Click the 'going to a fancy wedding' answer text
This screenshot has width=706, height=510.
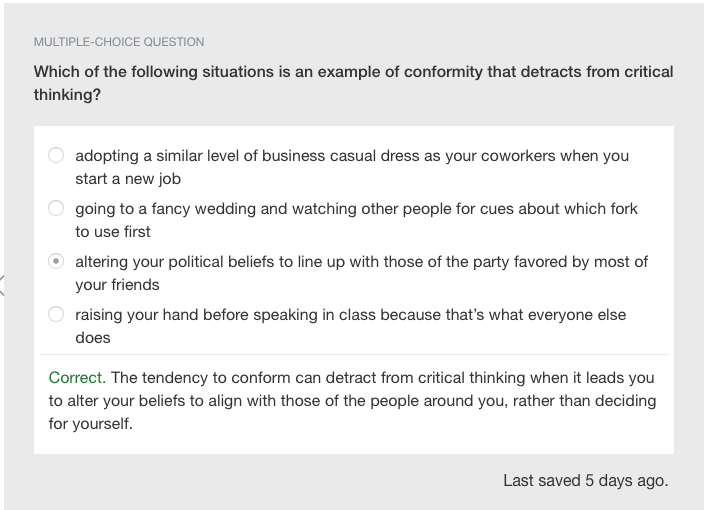click(x=357, y=220)
